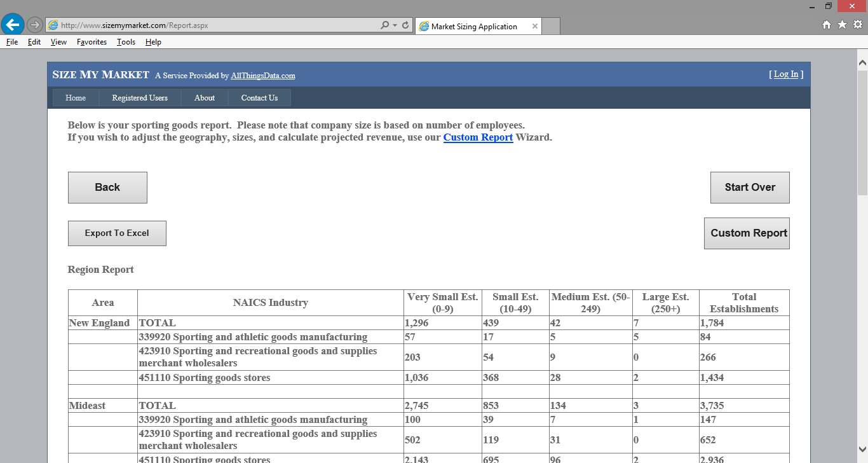This screenshot has height=463, width=868.
Task: Click the Large Est. (250+) header
Action: click(x=666, y=303)
